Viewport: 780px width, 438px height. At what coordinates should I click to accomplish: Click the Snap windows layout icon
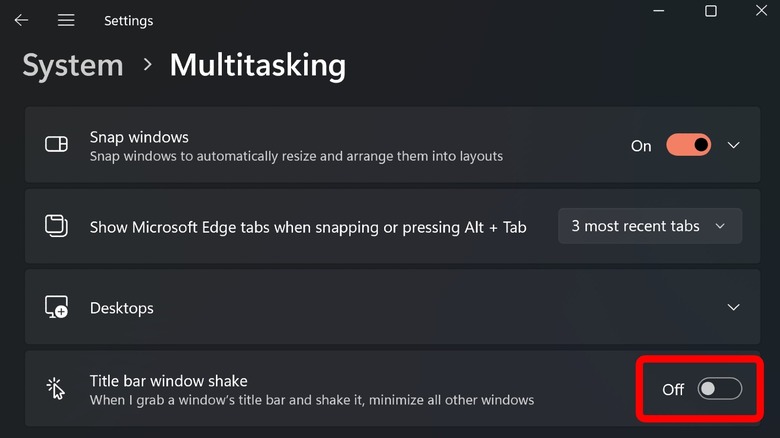(x=56, y=145)
